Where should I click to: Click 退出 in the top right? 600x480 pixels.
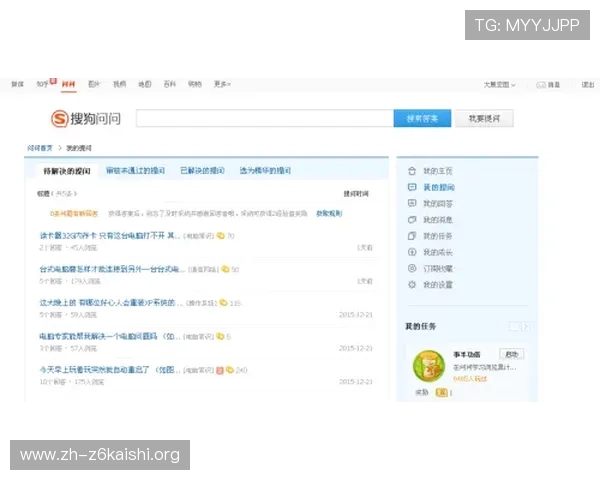588,85
